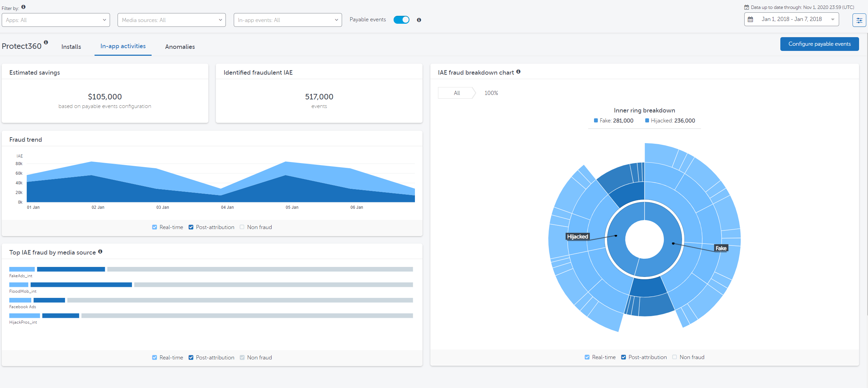The width and height of the screenshot is (868, 388).
Task: Click Configure payable events button
Action: pos(820,44)
